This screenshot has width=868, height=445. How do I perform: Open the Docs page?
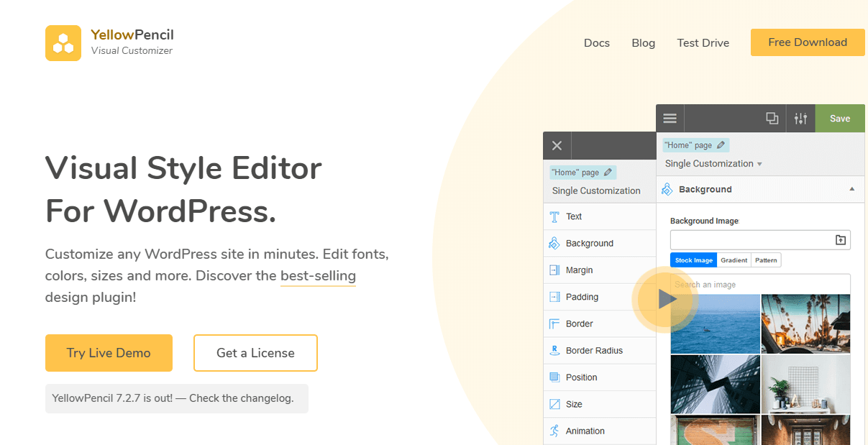click(x=597, y=43)
